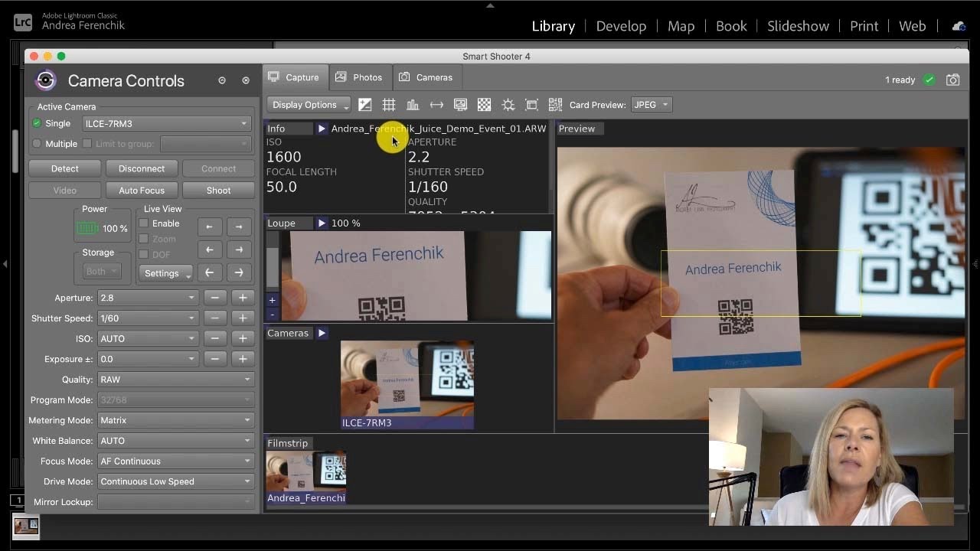Open the Metering Mode Matrix dropdown
Image resolution: width=980 pixels, height=551 pixels.
tap(175, 420)
